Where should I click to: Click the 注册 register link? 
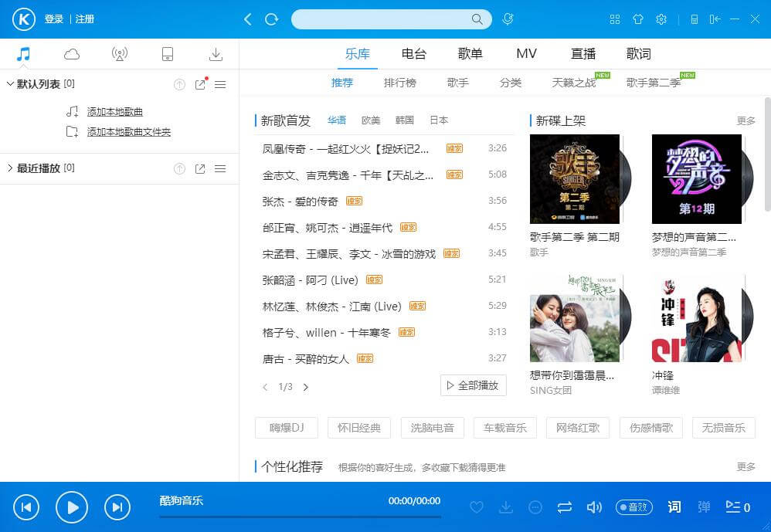click(x=84, y=19)
